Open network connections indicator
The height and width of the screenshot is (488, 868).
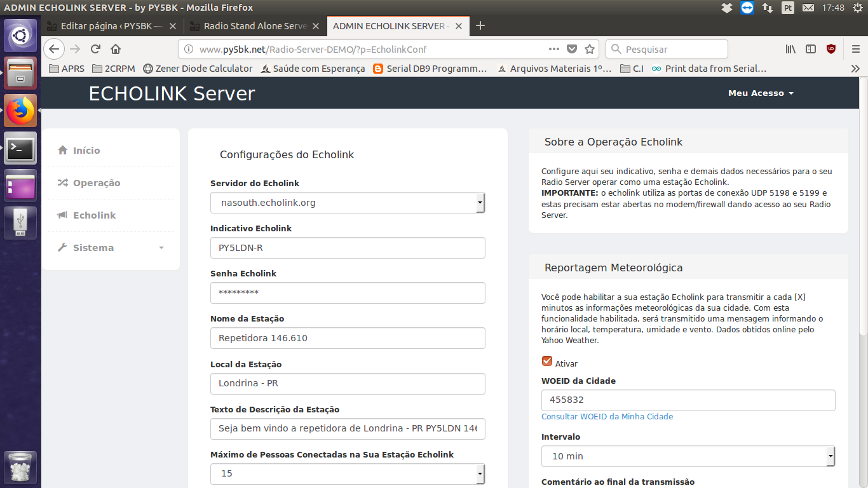pyautogui.click(x=768, y=8)
